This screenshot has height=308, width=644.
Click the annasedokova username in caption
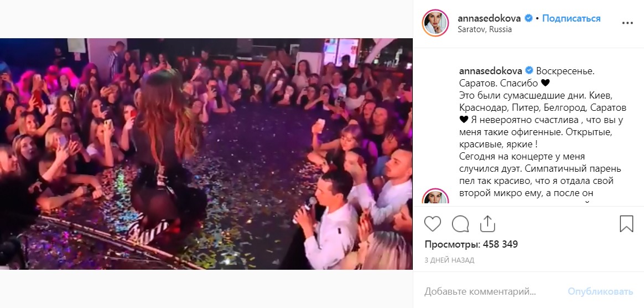(x=490, y=70)
